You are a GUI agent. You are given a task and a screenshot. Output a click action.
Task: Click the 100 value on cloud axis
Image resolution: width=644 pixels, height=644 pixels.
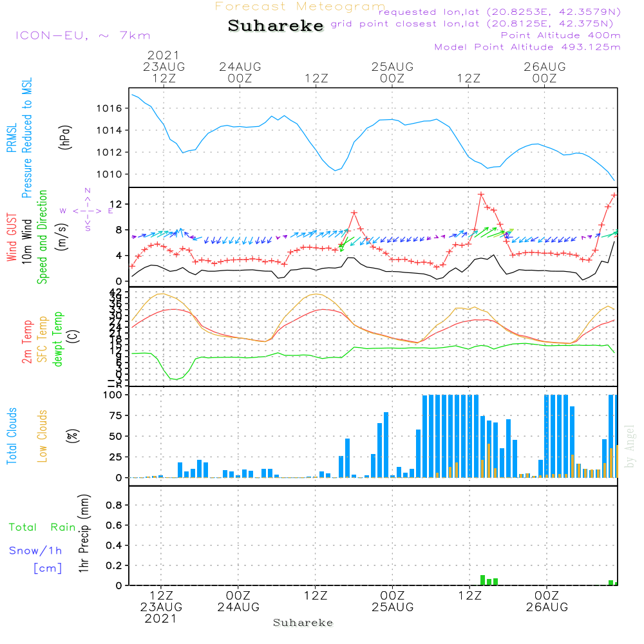(113, 395)
